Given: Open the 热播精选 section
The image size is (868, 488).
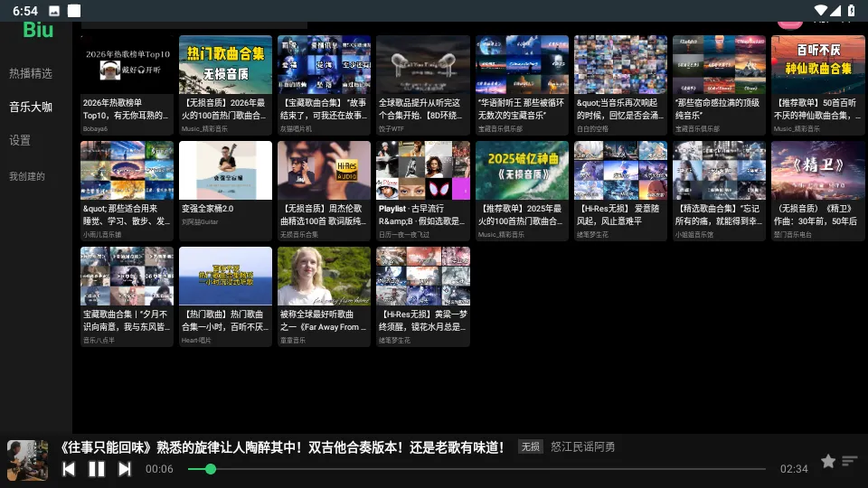Looking at the screenshot, I should click(31, 73).
